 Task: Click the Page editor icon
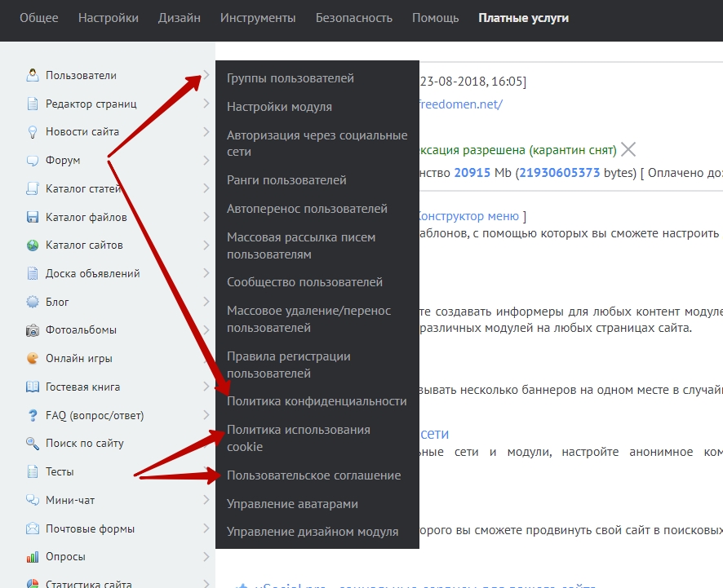tap(33, 104)
